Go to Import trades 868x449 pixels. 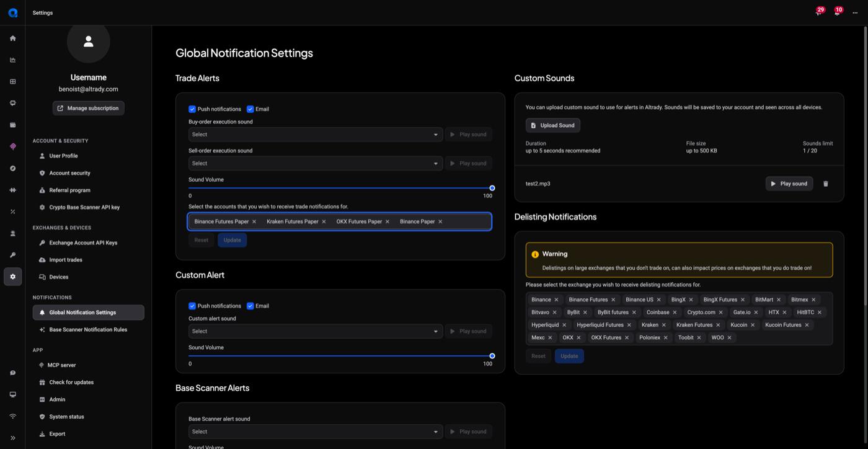pyautogui.click(x=88, y=260)
